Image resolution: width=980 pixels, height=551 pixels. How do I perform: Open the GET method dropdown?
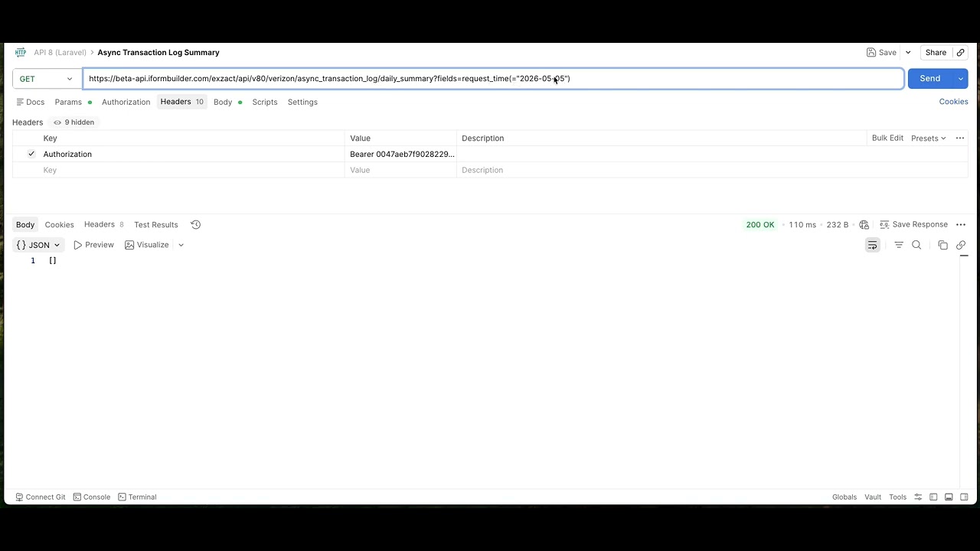[47, 79]
